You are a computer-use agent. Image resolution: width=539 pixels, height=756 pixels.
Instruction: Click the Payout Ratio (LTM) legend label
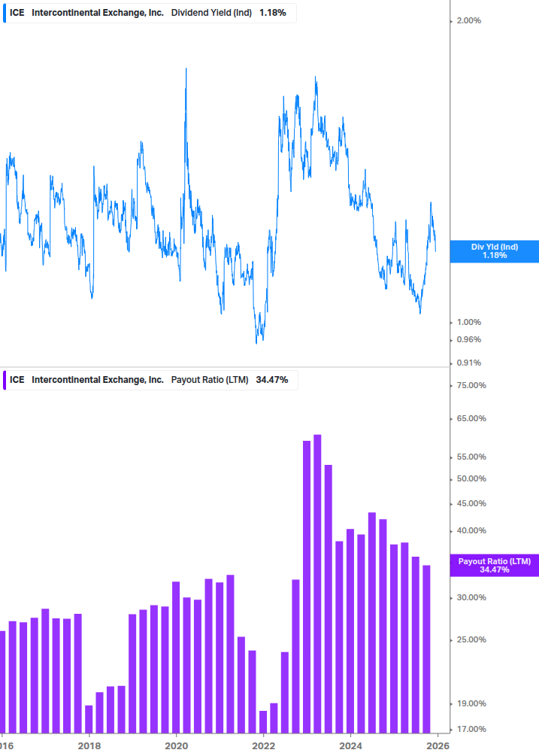[210, 380]
